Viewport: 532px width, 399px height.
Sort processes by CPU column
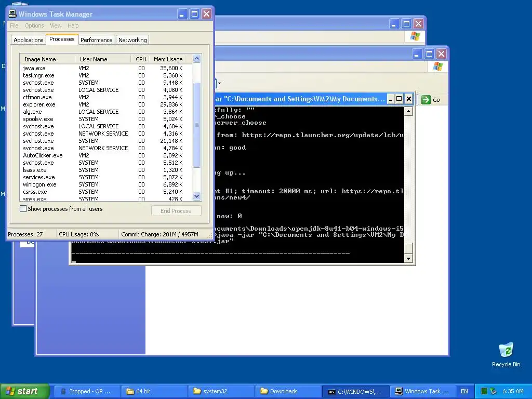140,59
